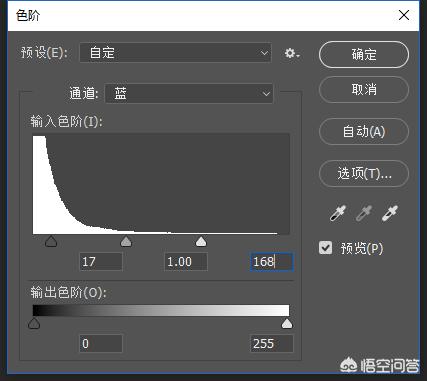The width and height of the screenshot is (427, 381).
Task: Click the 确定 confirm button
Action: 364,54
